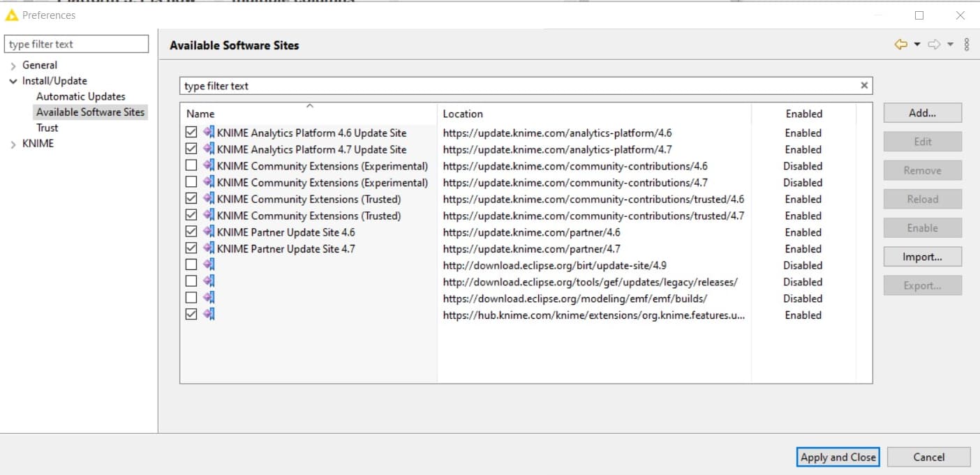Click the back navigation arrow icon
The image size is (980, 475).
pyautogui.click(x=900, y=45)
